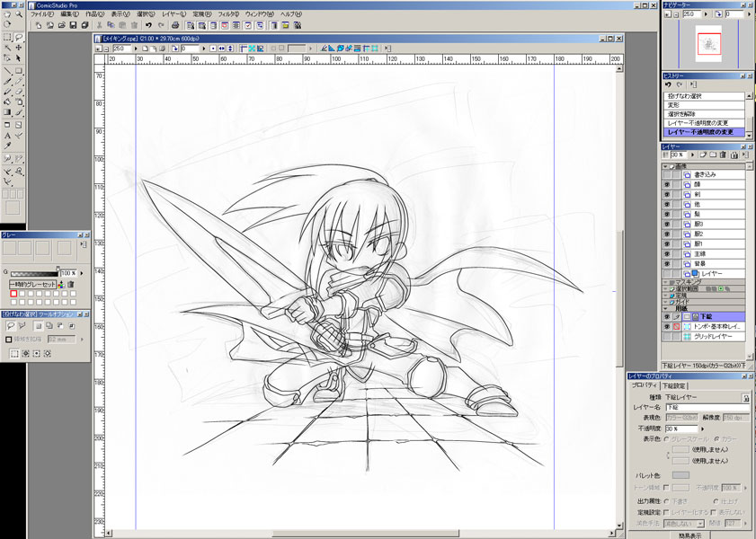The width and height of the screenshot is (756, 539).
Task: Toggle visibility of the 背景 layer
Action: [667, 263]
